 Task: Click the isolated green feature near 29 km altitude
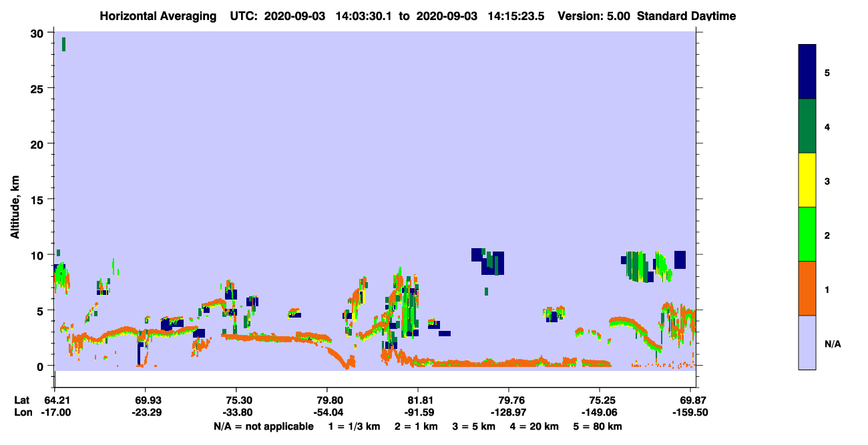click(63, 44)
